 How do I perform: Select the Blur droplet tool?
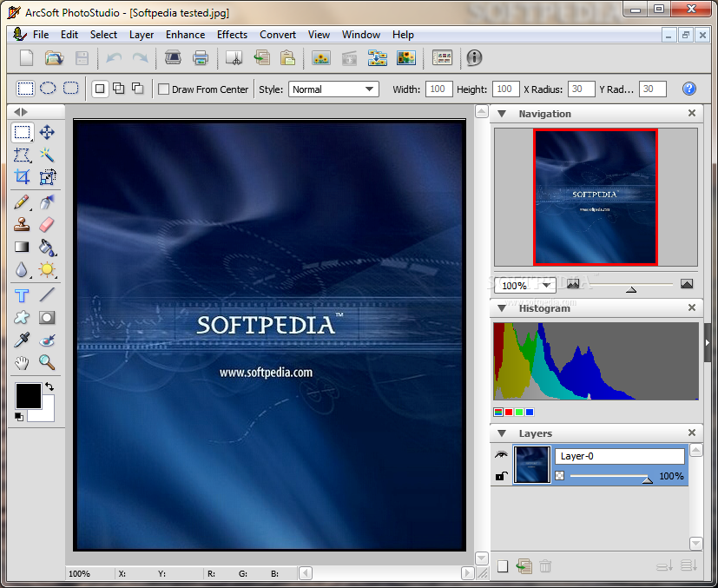pos(22,270)
